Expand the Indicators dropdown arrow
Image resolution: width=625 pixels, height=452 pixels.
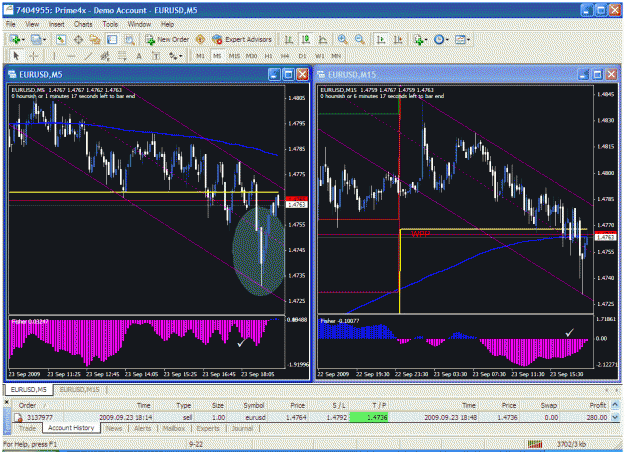coord(426,39)
